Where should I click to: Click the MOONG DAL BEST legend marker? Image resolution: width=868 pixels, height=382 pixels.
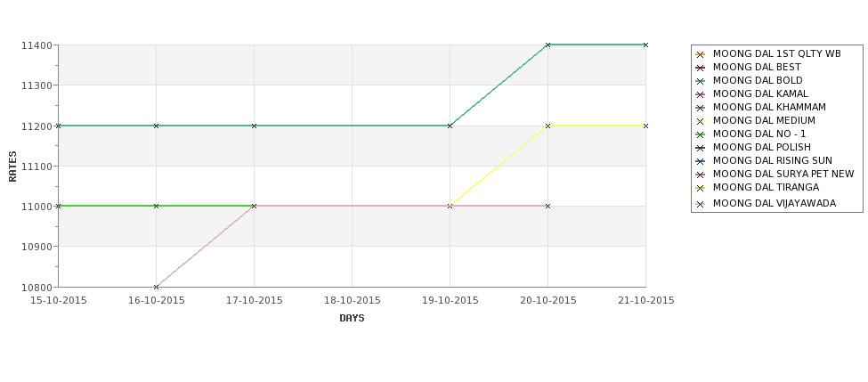tap(701, 68)
